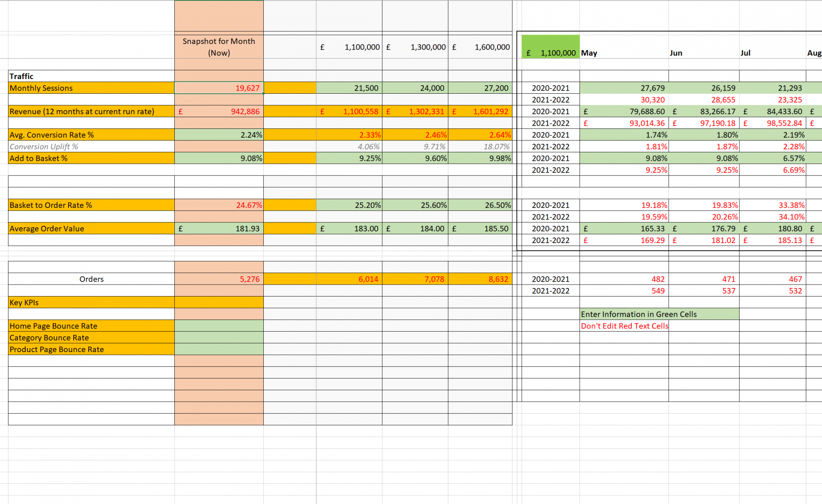Viewport: 822px width, 504px height.
Task: Click the Product Page Bounce Rate input cell
Action: 219,349
